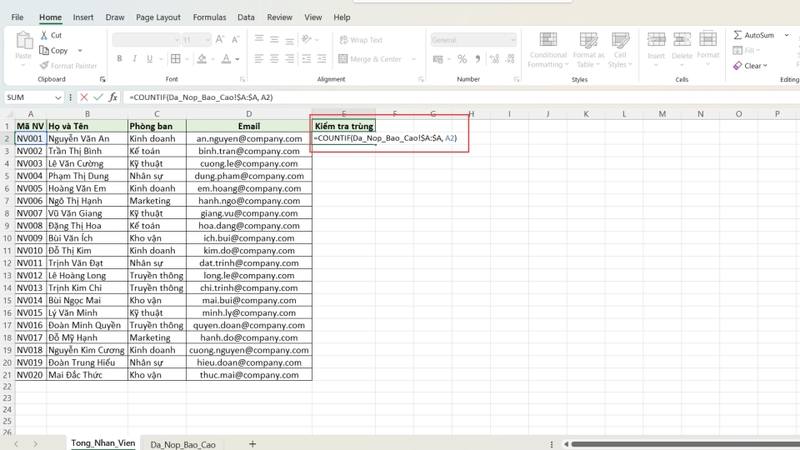This screenshot has width=800, height=450.
Task: Click Orientation text angle icon
Action: 307,39
